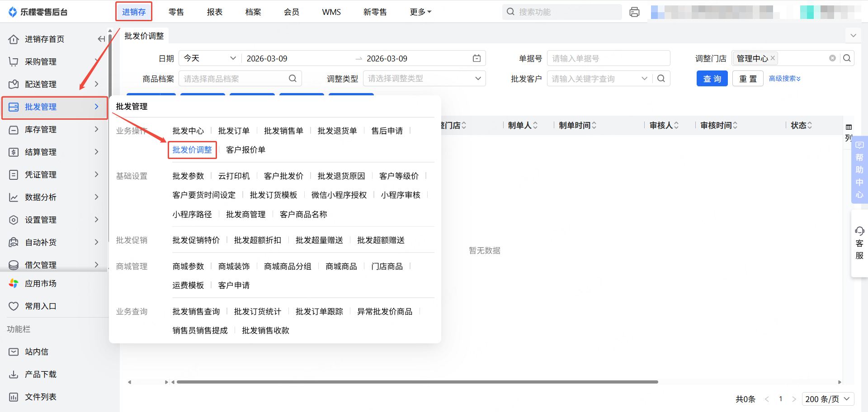Open 档案 top menu

tap(253, 12)
